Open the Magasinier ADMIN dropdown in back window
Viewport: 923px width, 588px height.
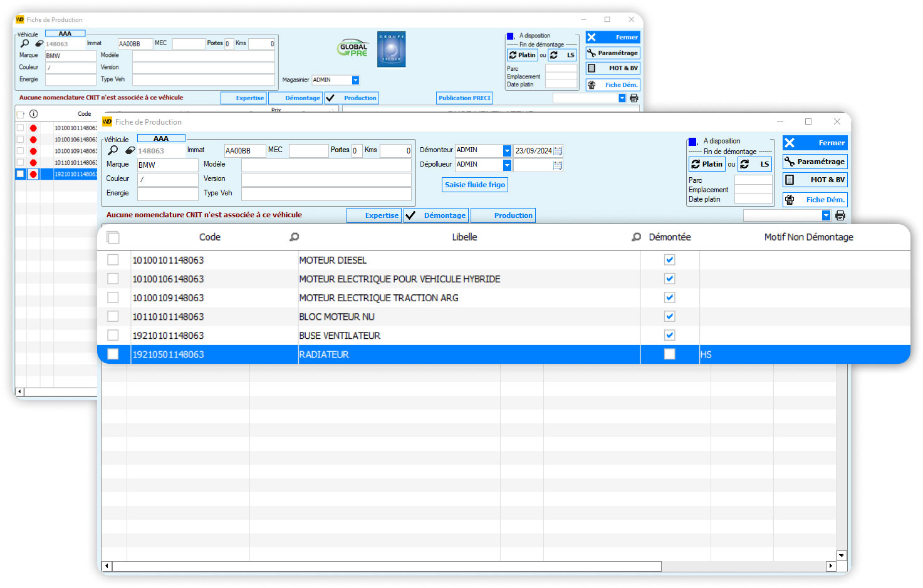355,80
